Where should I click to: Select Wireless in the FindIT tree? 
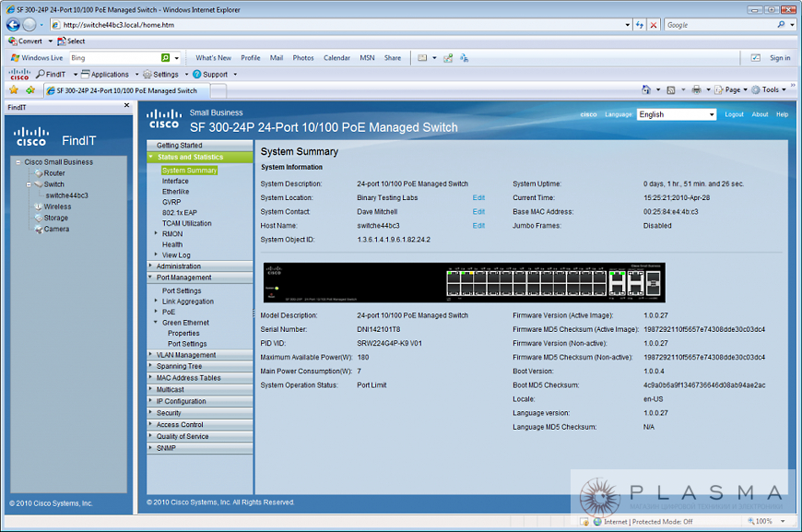(x=57, y=207)
